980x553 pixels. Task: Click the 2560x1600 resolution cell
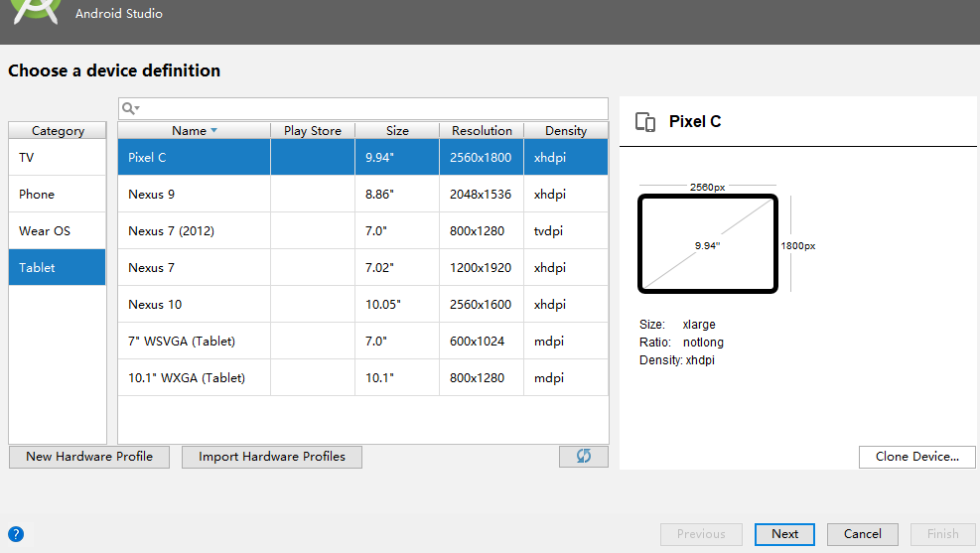(x=482, y=305)
